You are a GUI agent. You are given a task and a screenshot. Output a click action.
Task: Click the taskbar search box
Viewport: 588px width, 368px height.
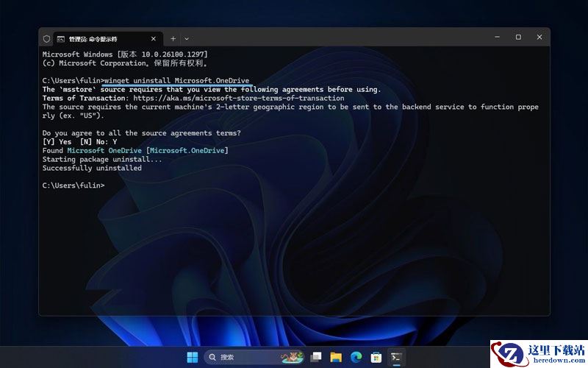tap(254, 357)
